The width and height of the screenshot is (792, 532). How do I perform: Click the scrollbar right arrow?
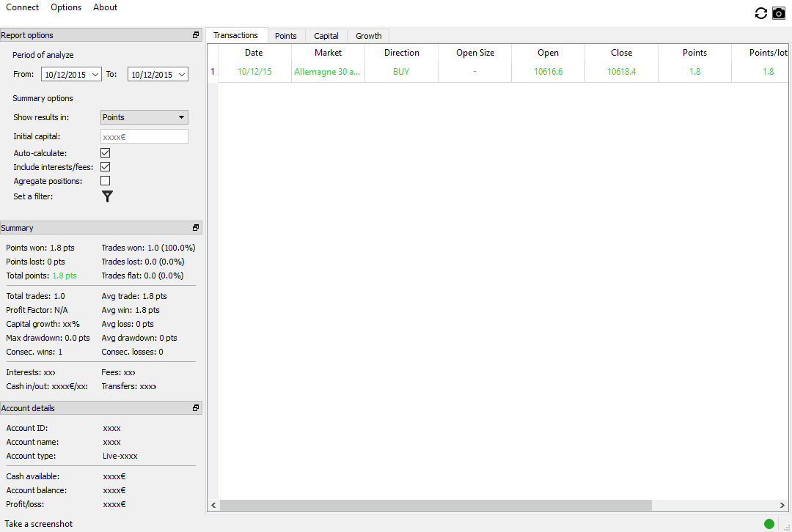point(782,505)
